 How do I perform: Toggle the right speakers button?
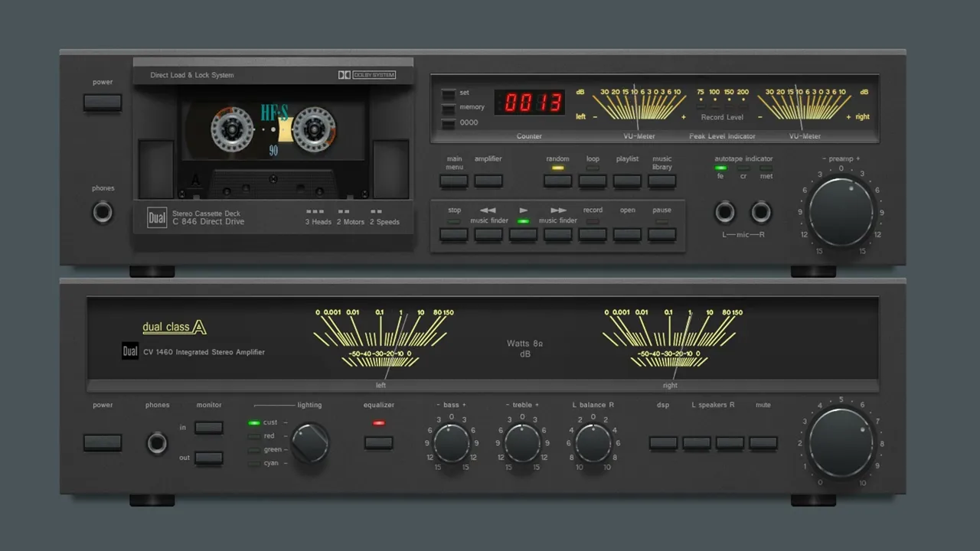click(x=730, y=442)
